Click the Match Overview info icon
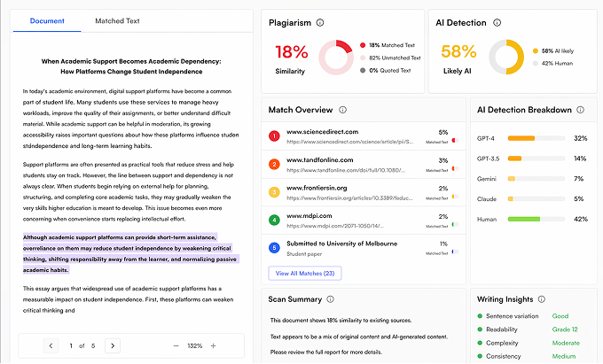The width and height of the screenshot is (603, 364). pyautogui.click(x=341, y=110)
